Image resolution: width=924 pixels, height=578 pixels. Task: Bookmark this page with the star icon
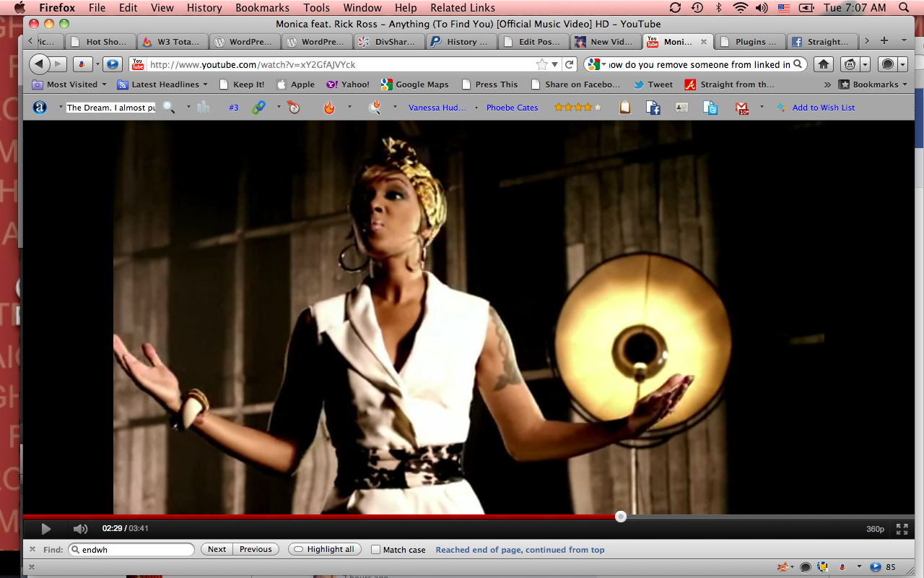pyautogui.click(x=542, y=64)
